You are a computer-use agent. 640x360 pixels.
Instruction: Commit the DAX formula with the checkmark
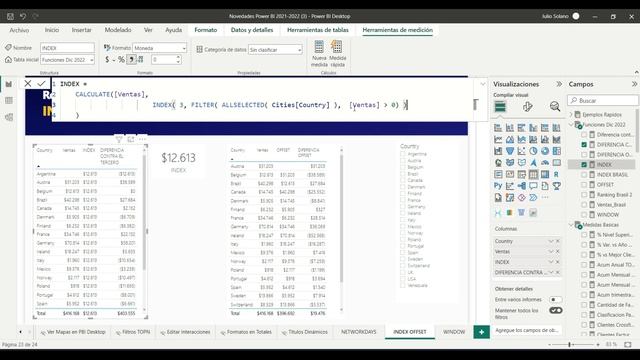coord(41,84)
